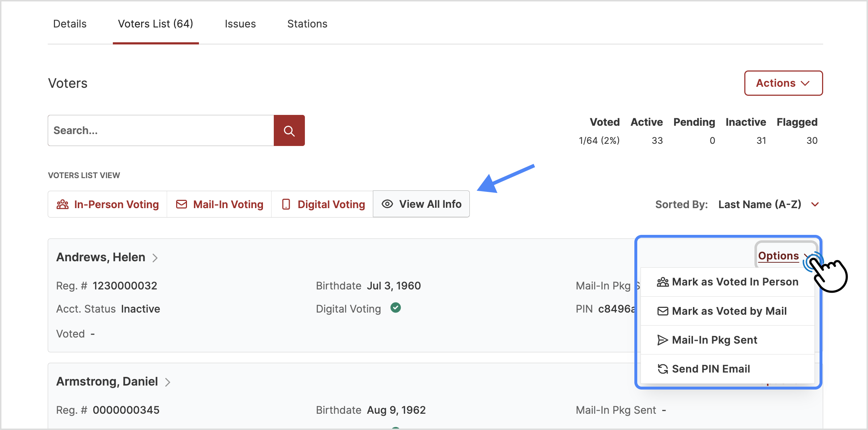868x430 pixels.
Task: Click into the Search voters field
Action: [x=161, y=130]
